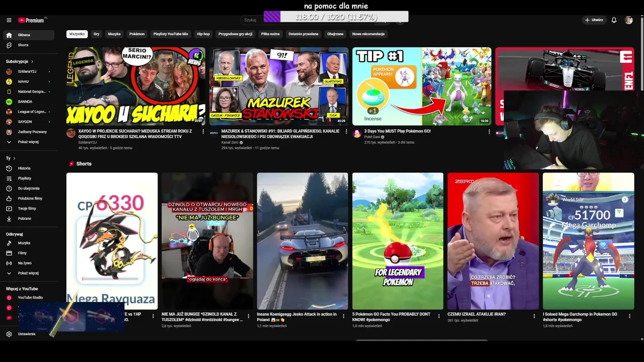This screenshot has height=362, width=644.
Task: Click the SzklanaY2J channel name under video
Action: click(x=88, y=143)
